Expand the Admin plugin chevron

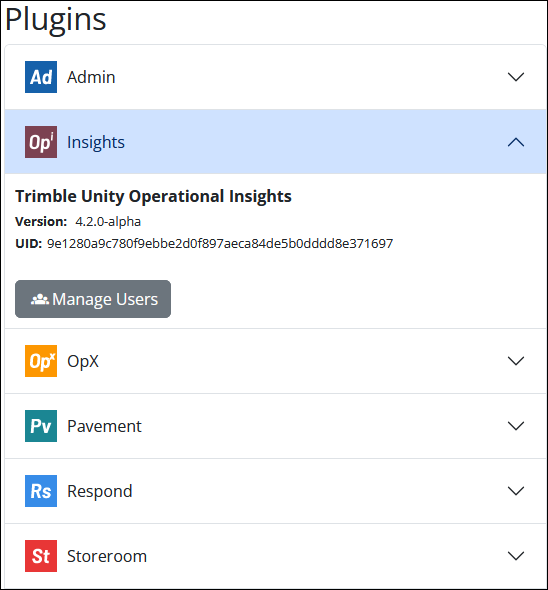pos(516,77)
